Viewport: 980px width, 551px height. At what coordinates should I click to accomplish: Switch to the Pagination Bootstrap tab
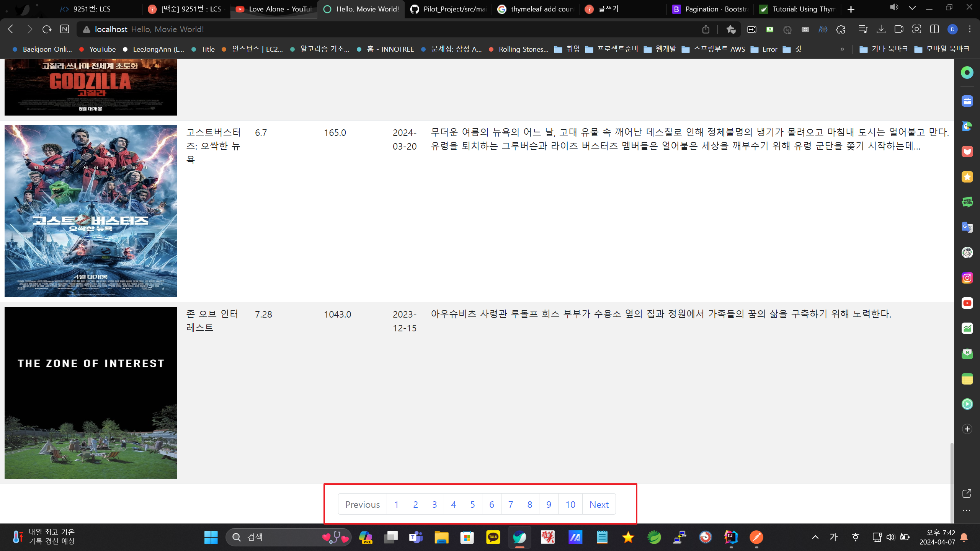coord(710,9)
